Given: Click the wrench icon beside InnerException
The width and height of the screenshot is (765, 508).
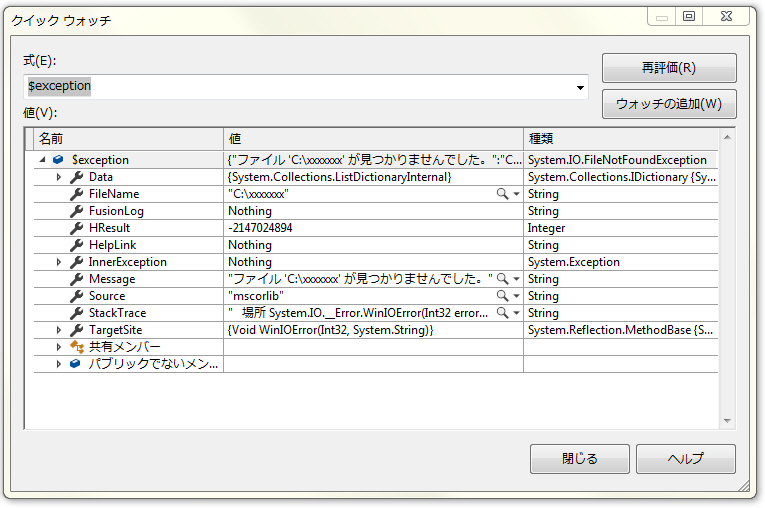Looking at the screenshot, I should tap(77, 262).
